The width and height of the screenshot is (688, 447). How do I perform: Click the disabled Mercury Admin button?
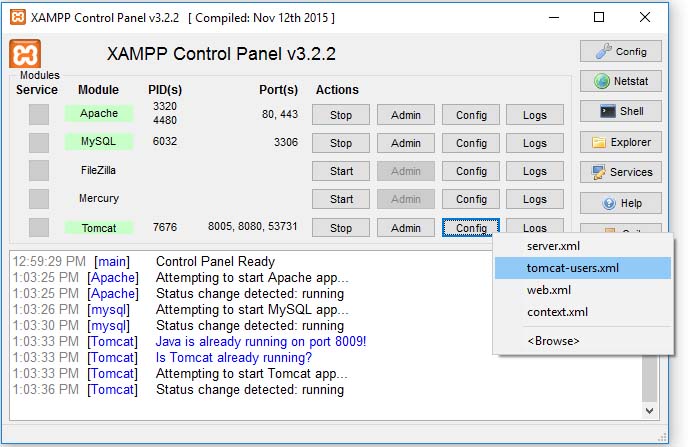(x=406, y=199)
